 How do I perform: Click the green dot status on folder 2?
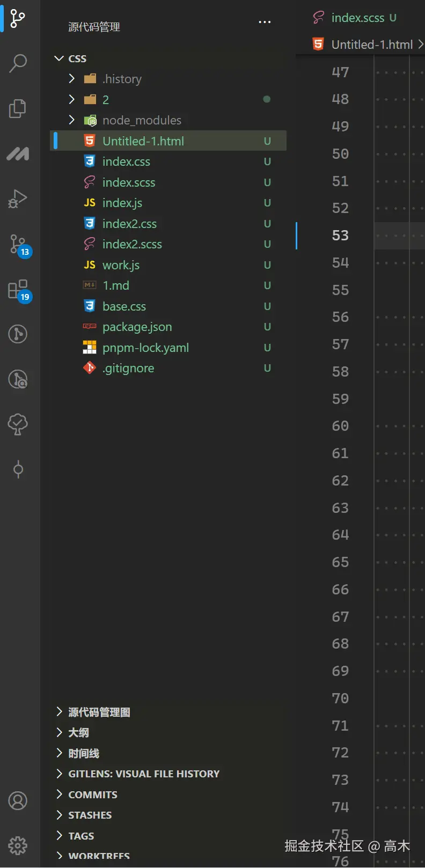(267, 99)
